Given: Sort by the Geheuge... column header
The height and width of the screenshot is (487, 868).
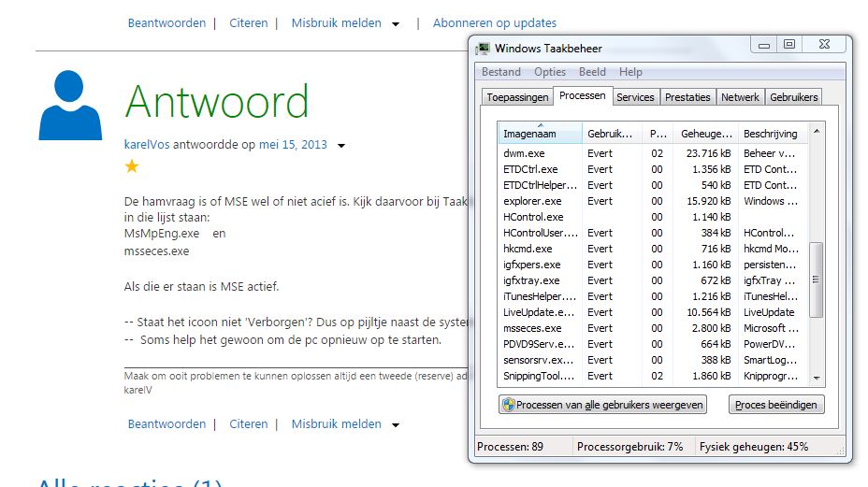Looking at the screenshot, I should pyautogui.click(x=706, y=134).
